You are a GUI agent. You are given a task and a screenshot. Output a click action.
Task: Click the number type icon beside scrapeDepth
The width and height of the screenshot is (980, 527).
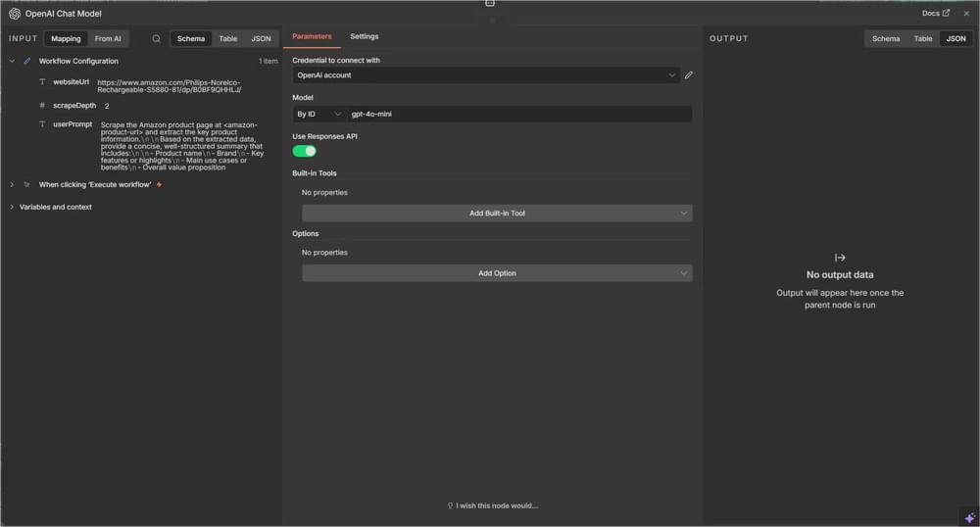coord(42,105)
